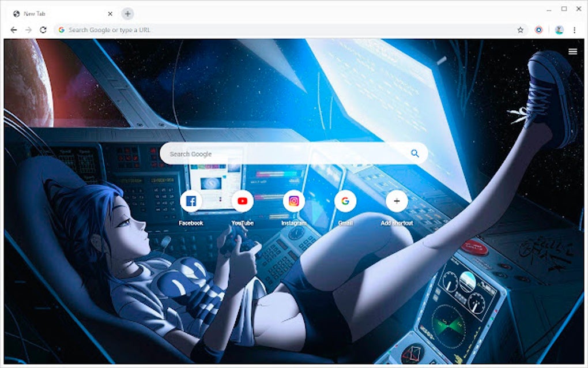Open the Facebook shortcut icon
Viewport: 588px width, 368px height.
(191, 201)
